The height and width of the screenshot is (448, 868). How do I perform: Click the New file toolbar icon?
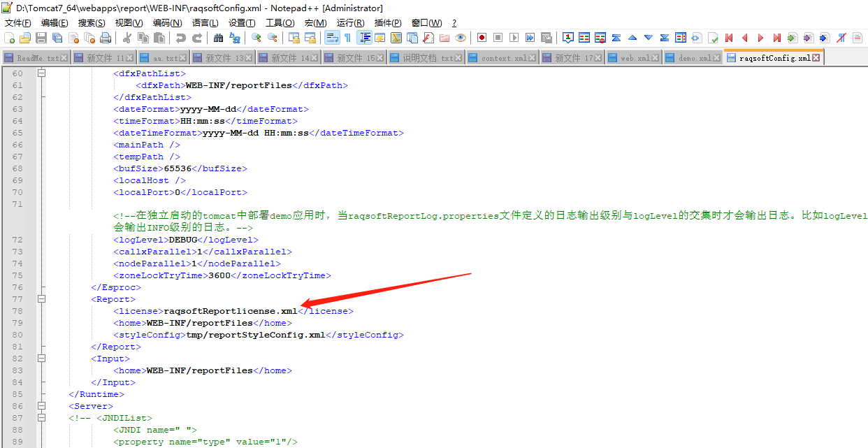[x=9, y=38]
